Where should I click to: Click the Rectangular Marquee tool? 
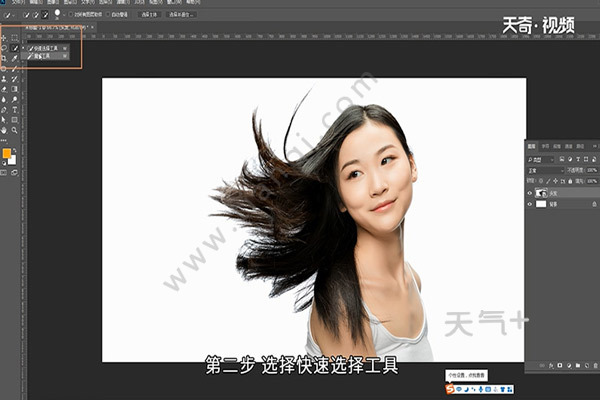(14, 36)
